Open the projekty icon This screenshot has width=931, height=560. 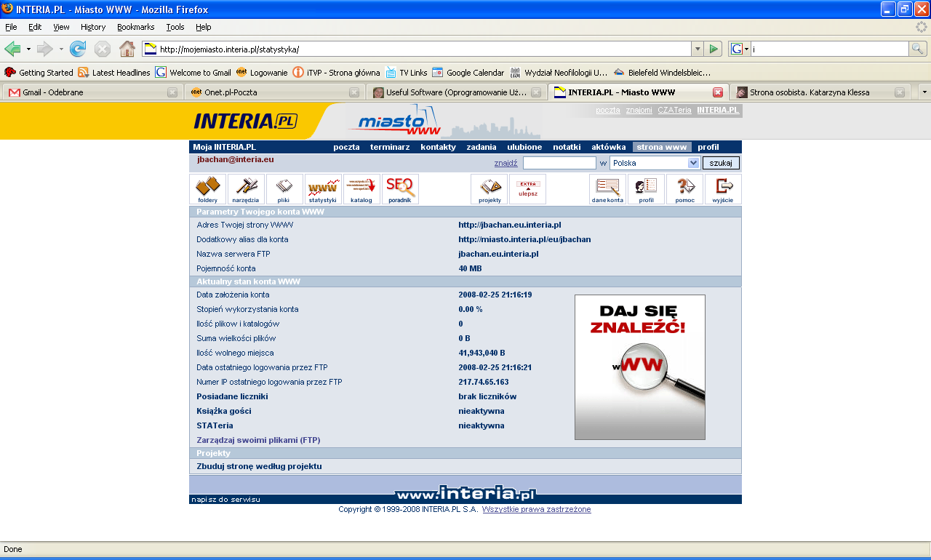pyautogui.click(x=489, y=189)
